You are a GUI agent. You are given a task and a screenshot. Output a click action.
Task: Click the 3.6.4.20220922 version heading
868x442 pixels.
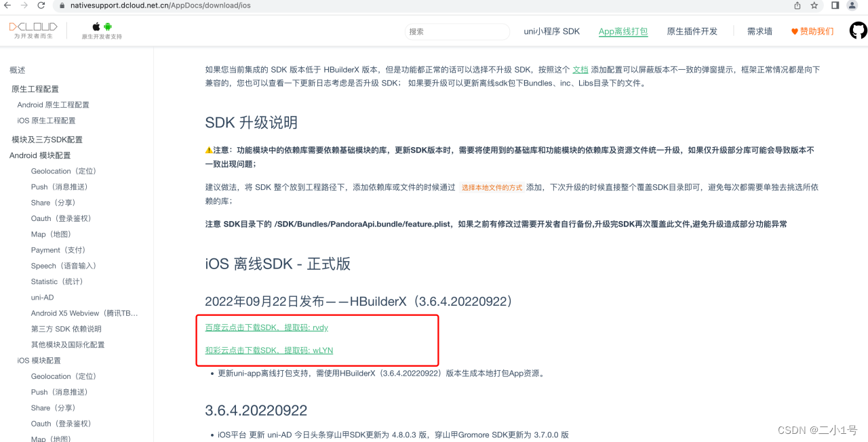click(256, 410)
